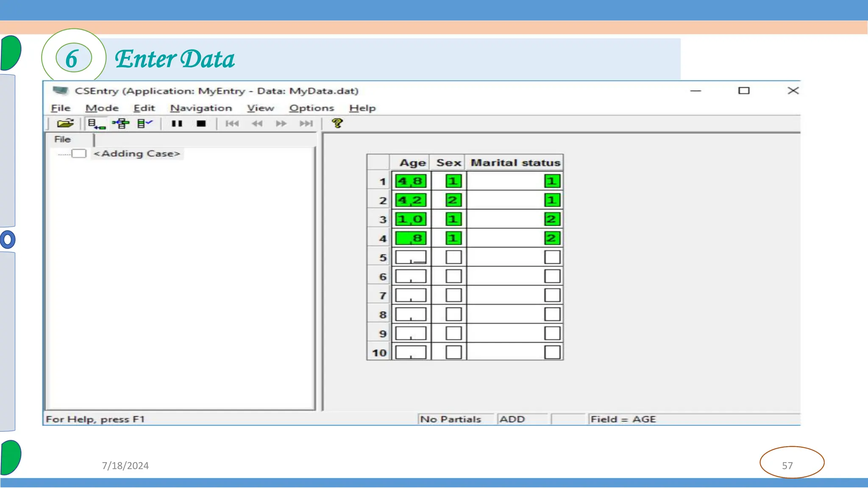This screenshot has width=868, height=488.
Task: Click Marital status field in row 1
Action: point(552,181)
